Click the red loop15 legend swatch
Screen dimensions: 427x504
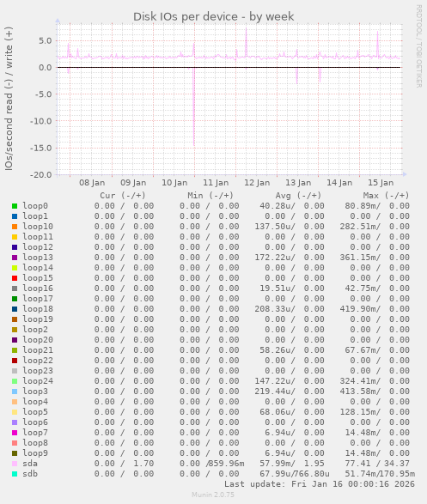pos(15,278)
